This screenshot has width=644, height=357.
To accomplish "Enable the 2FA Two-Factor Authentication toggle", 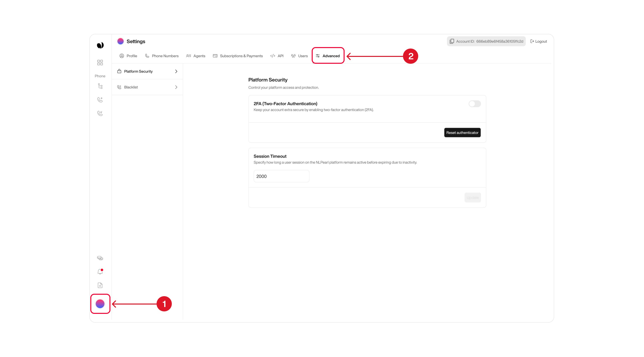I will [474, 104].
